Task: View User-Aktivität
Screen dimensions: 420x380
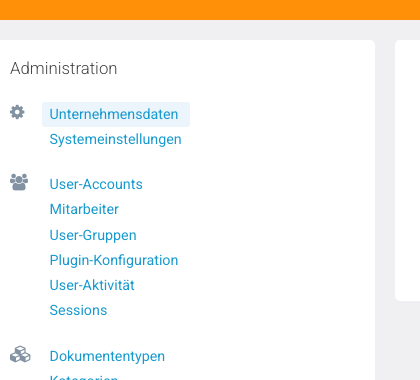Action: click(x=92, y=285)
